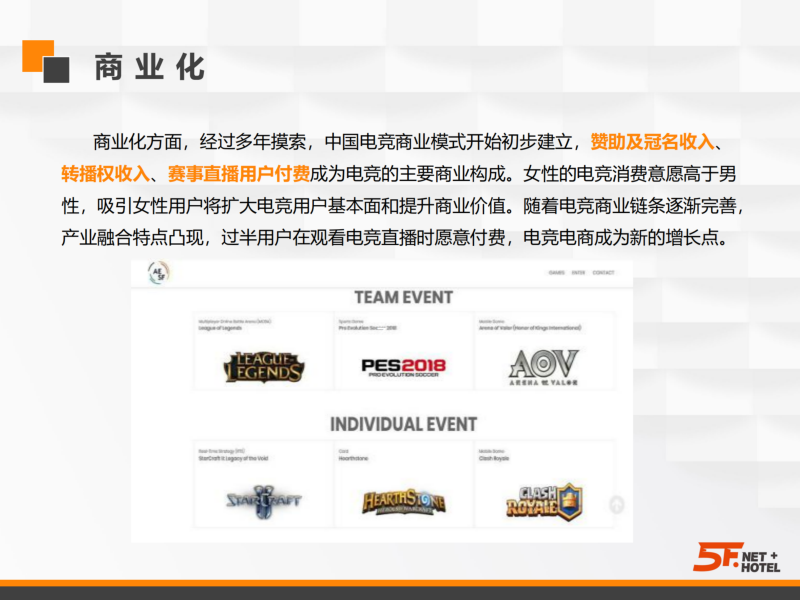Screen dimensions: 800x600
Task: Select the PES2018 logo
Action: point(403,367)
